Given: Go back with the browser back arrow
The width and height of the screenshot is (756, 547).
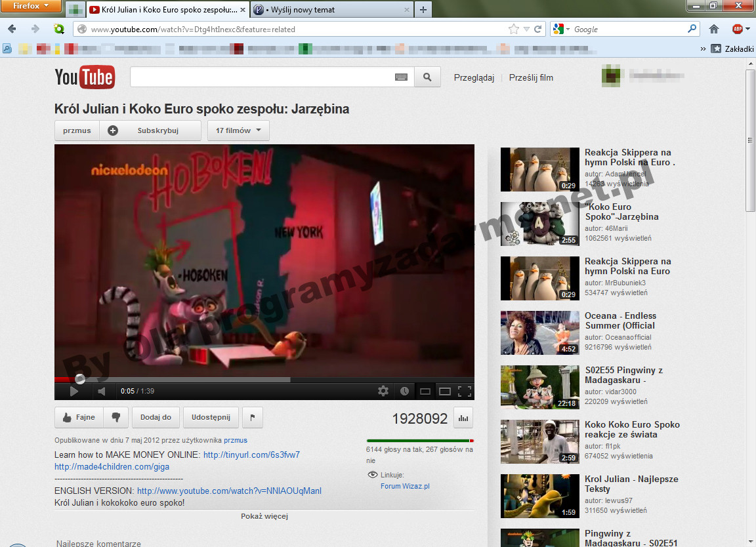Looking at the screenshot, I should point(12,30).
